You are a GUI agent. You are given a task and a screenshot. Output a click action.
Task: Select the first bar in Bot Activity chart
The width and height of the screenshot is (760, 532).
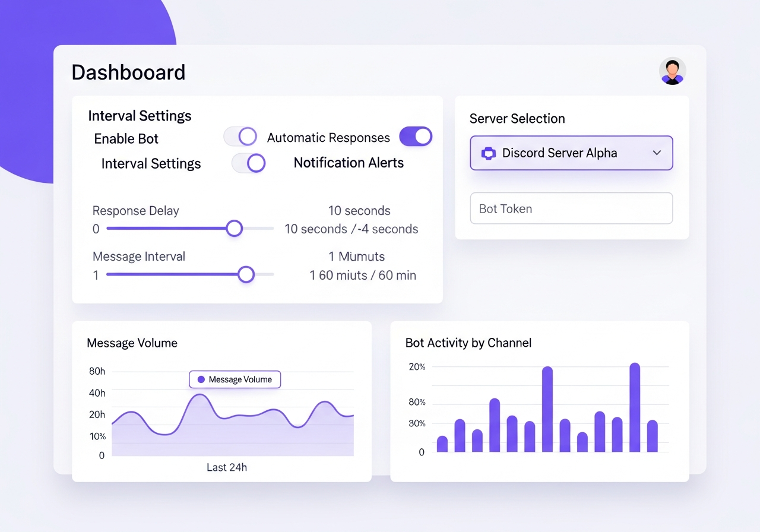(x=442, y=444)
